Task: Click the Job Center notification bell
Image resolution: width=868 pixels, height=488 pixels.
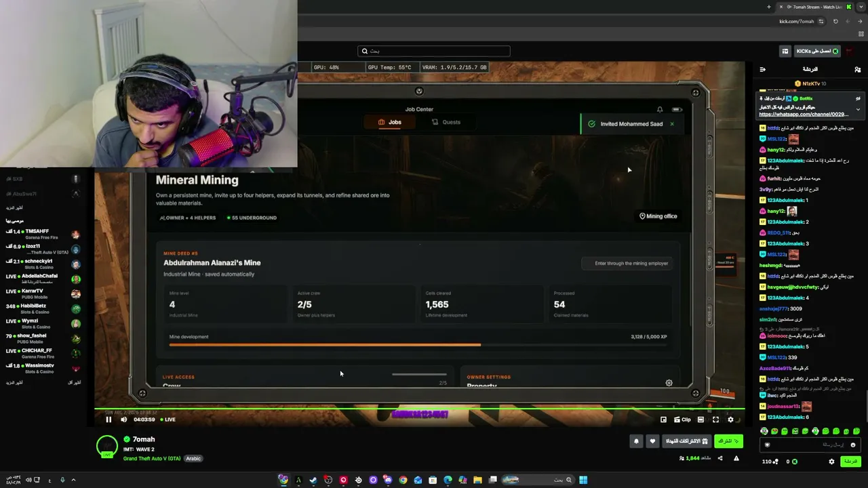Action: [660, 109]
